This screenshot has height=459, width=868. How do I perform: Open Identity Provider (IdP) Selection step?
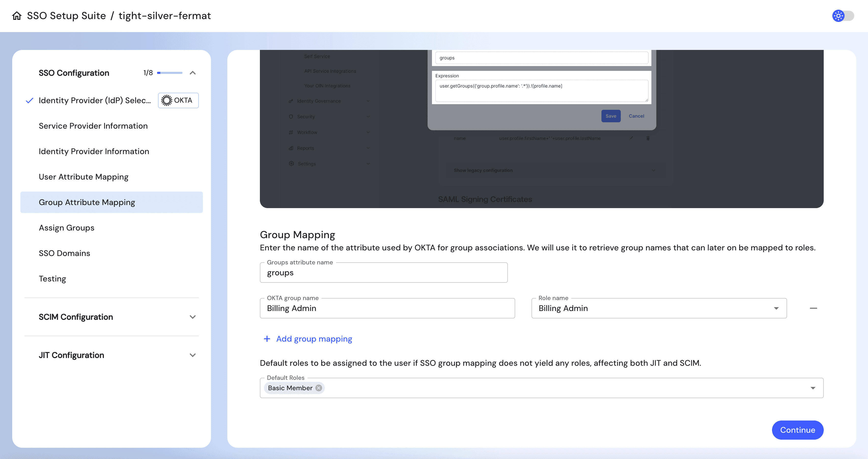[95, 101]
